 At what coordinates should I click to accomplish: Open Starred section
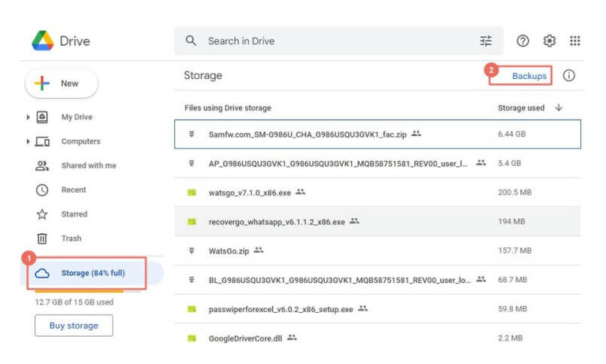(74, 214)
